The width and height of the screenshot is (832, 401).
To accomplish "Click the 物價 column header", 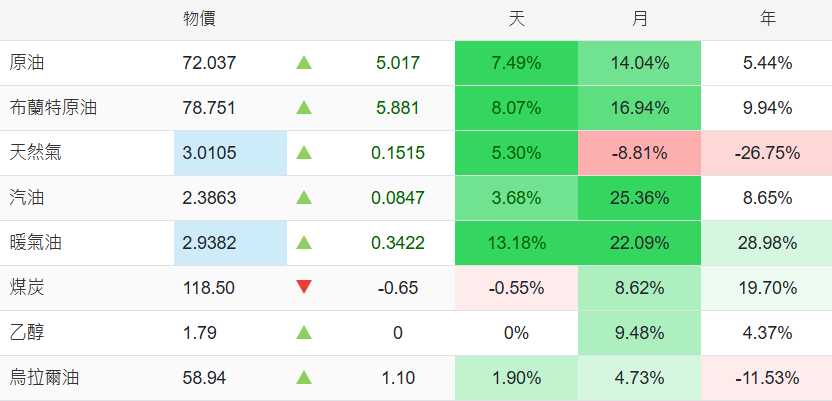I will coord(200,19).
